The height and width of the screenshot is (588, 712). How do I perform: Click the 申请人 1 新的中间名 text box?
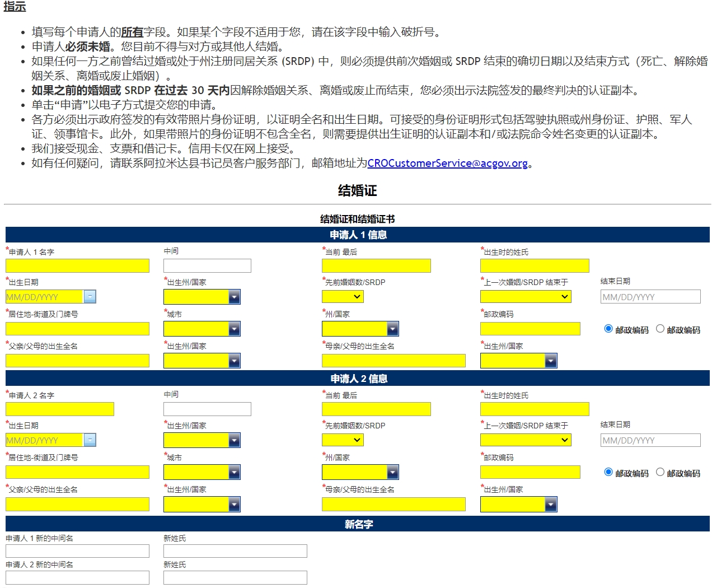point(77,551)
